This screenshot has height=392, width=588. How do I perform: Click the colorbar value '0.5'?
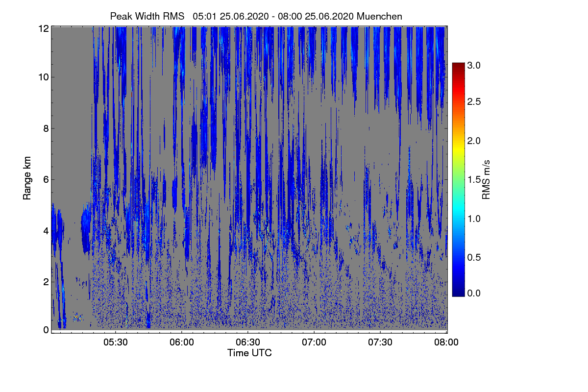(473, 257)
